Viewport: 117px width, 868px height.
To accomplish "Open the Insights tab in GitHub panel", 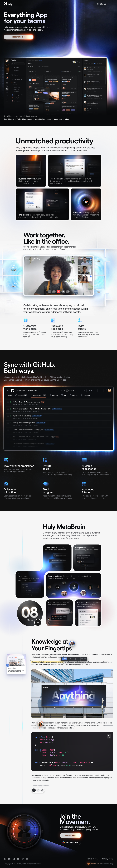I will (x=85, y=395).
